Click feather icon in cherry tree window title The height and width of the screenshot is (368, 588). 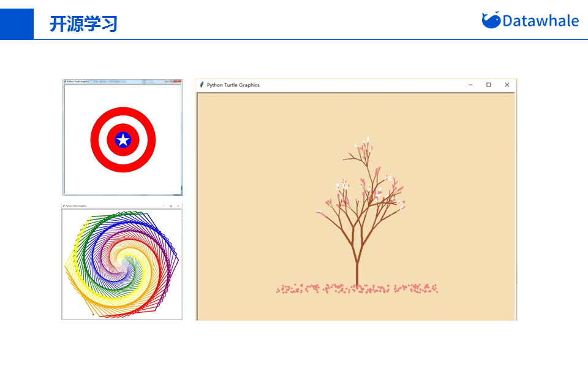[202, 85]
